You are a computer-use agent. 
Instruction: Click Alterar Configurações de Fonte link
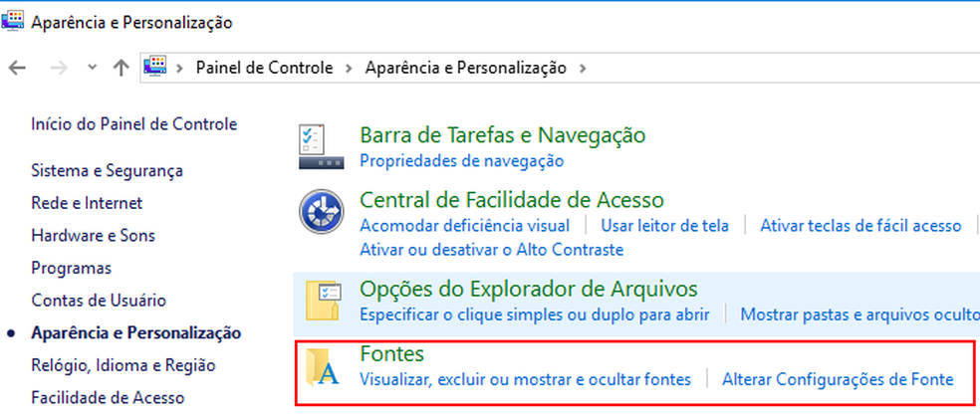[x=838, y=379]
